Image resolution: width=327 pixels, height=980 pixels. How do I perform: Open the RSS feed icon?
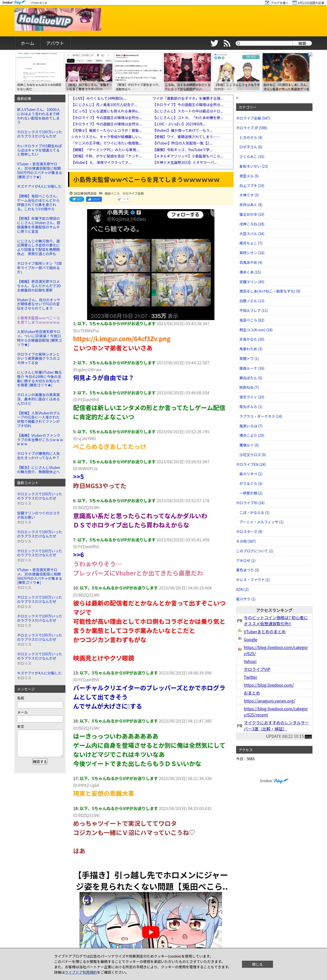[x=227, y=43]
